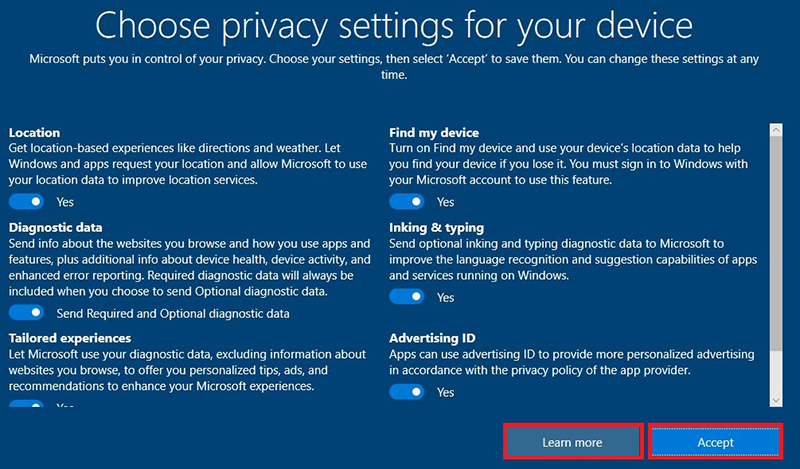This screenshot has height=469, width=800.
Task: Click the Yes label beside Location toggle
Action: (65, 202)
